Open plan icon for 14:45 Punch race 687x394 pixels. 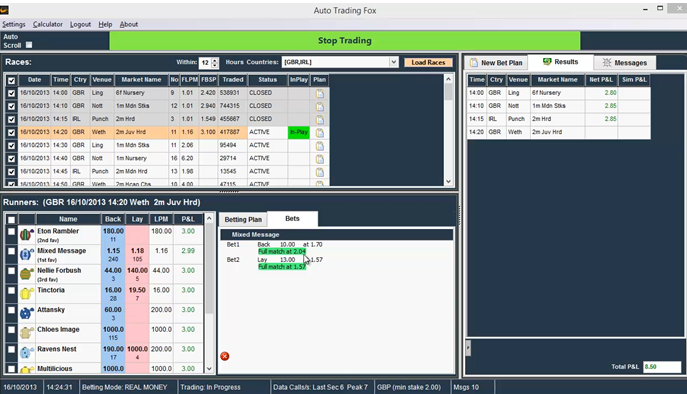coord(320,172)
